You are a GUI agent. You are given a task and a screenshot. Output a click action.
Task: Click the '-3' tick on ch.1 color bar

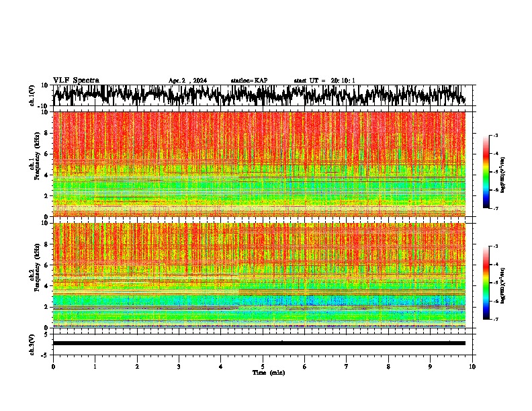click(x=496, y=135)
